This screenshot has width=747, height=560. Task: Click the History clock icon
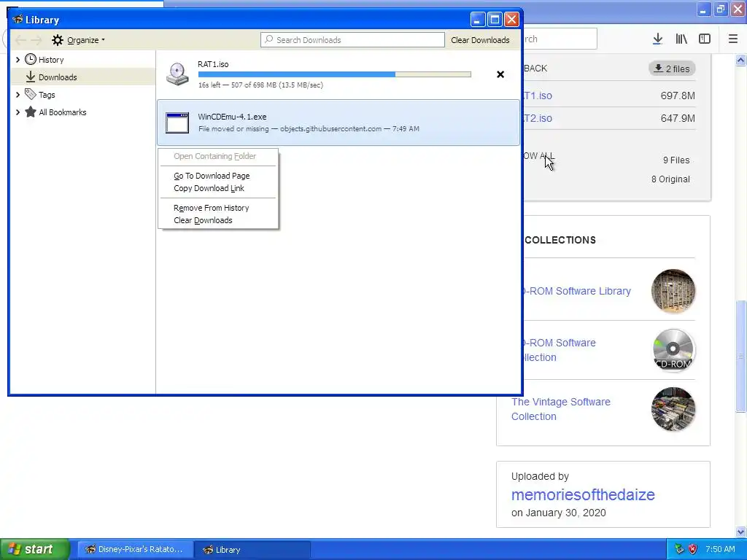point(31,60)
